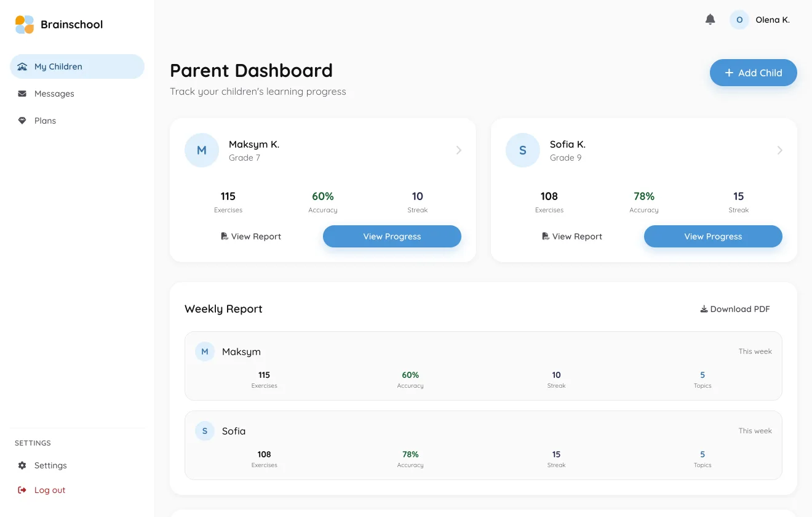This screenshot has height=517, width=812.
Task: Download PDF of the Weekly Report
Action: pos(735,309)
